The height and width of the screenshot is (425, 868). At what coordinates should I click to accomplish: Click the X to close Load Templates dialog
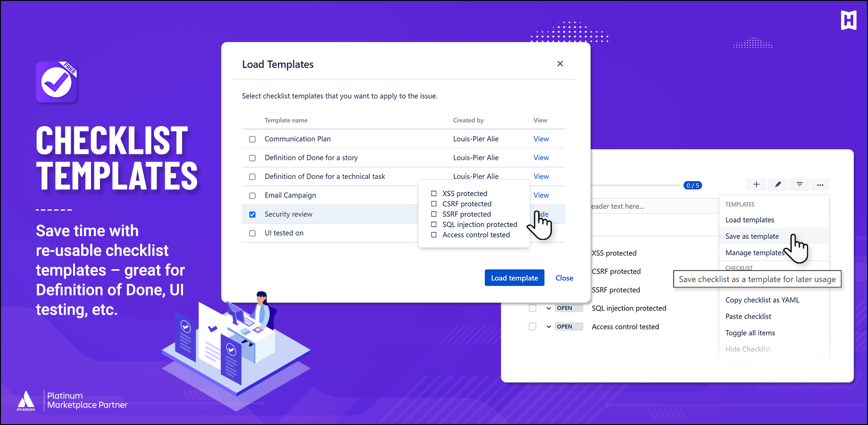(x=560, y=63)
